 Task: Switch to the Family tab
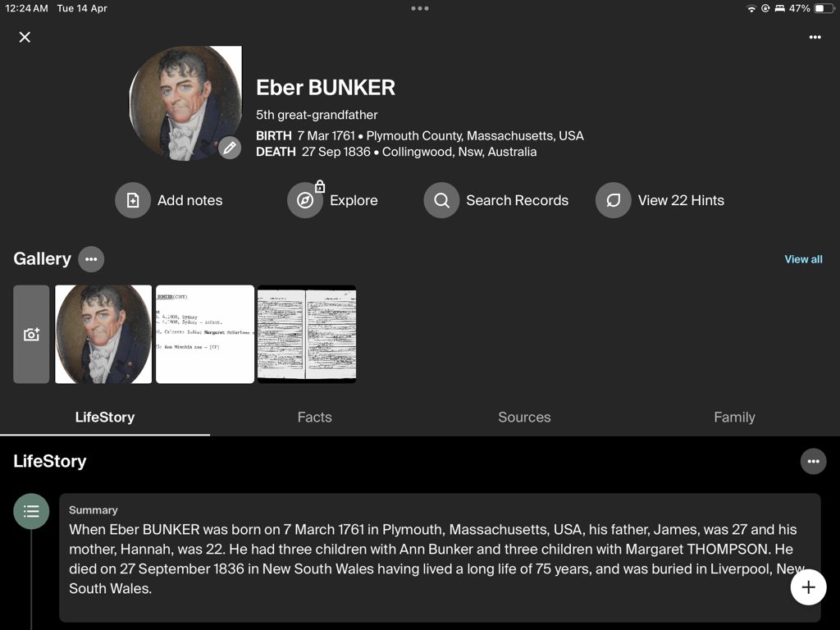(734, 418)
